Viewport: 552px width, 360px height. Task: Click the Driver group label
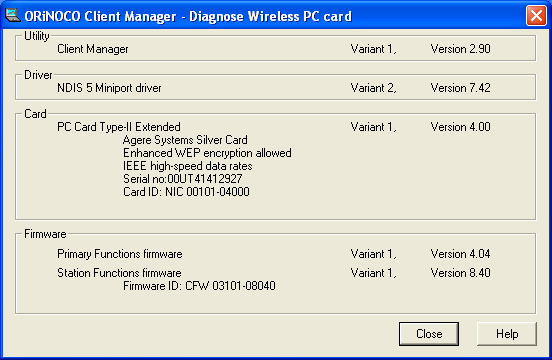coord(38,75)
